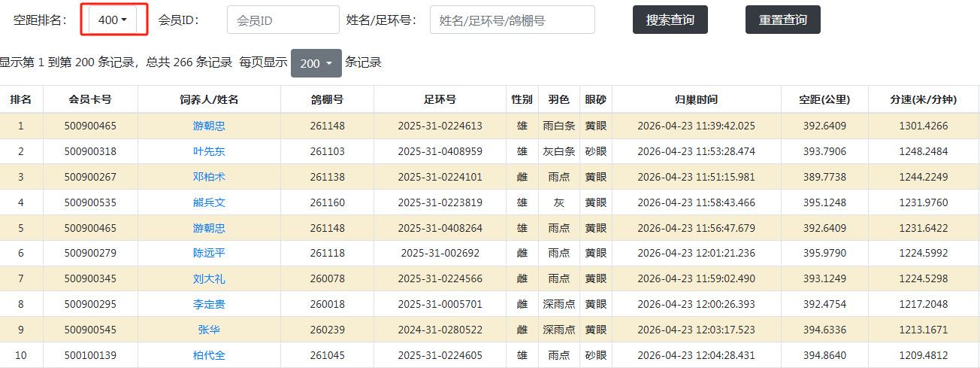Open the 空距排名 400 dropdown

click(x=113, y=20)
